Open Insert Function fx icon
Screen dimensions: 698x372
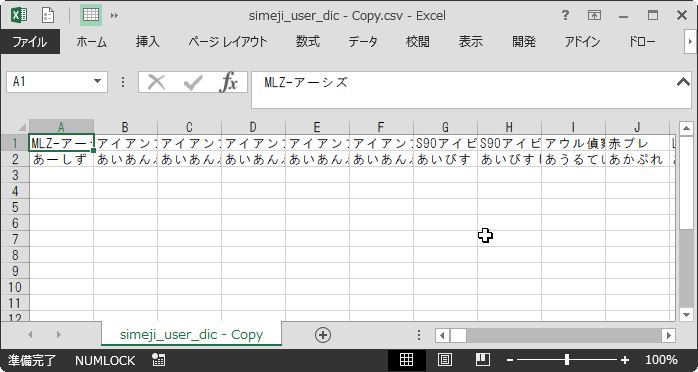click(x=228, y=82)
